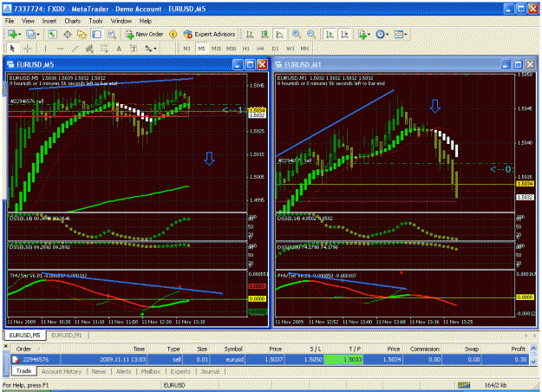
Task: Open the Tools menu
Action: pyautogui.click(x=95, y=21)
